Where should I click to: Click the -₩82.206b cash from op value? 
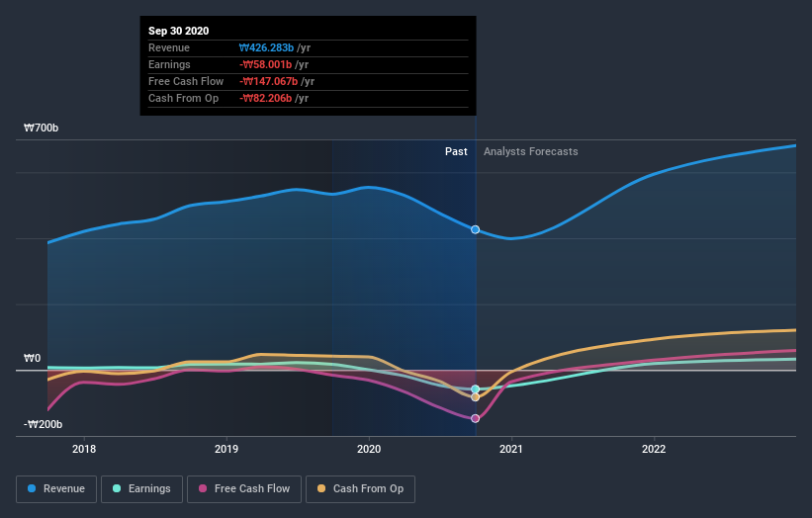tap(265, 98)
